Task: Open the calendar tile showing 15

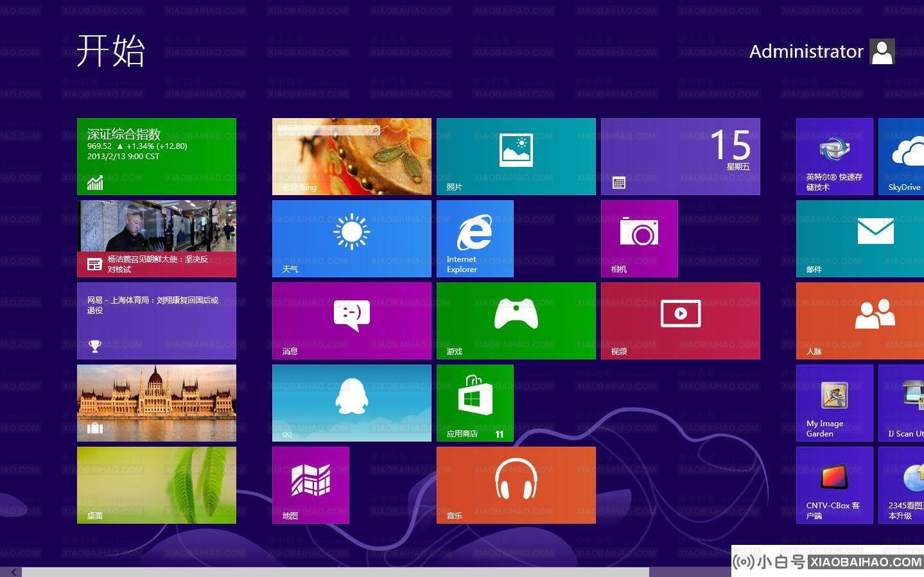Action: coord(681,157)
